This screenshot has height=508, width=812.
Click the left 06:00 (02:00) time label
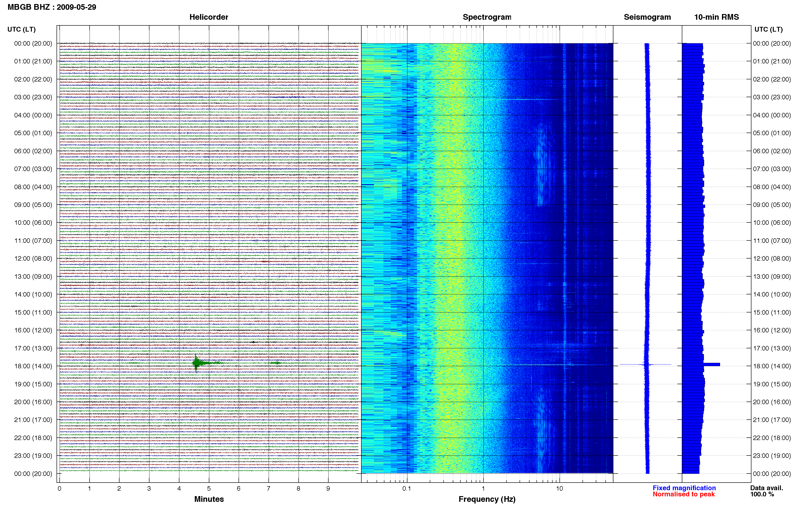(x=33, y=151)
